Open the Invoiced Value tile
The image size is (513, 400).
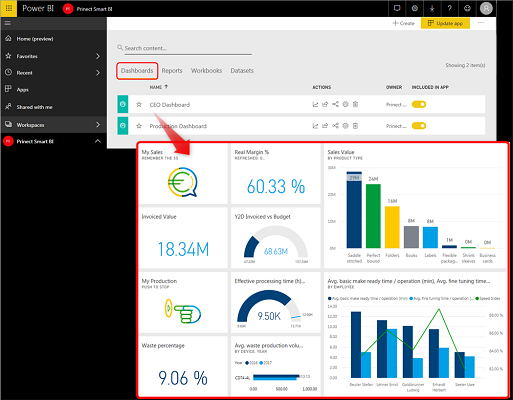(183, 238)
